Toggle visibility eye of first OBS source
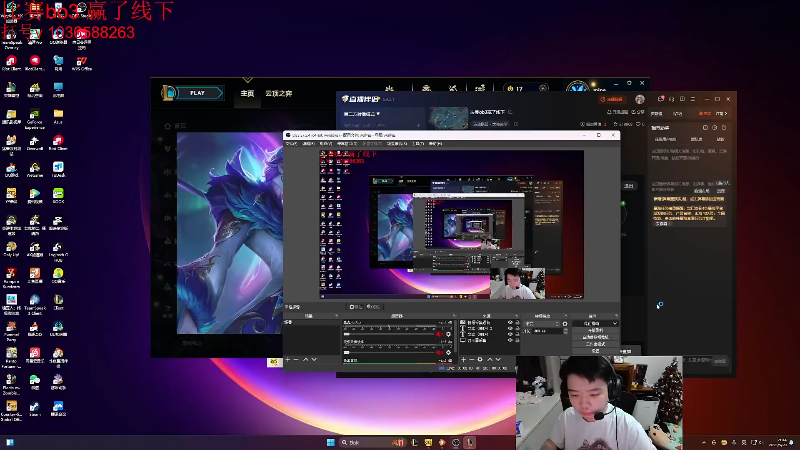The width and height of the screenshot is (800, 450). [x=510, y=322]
